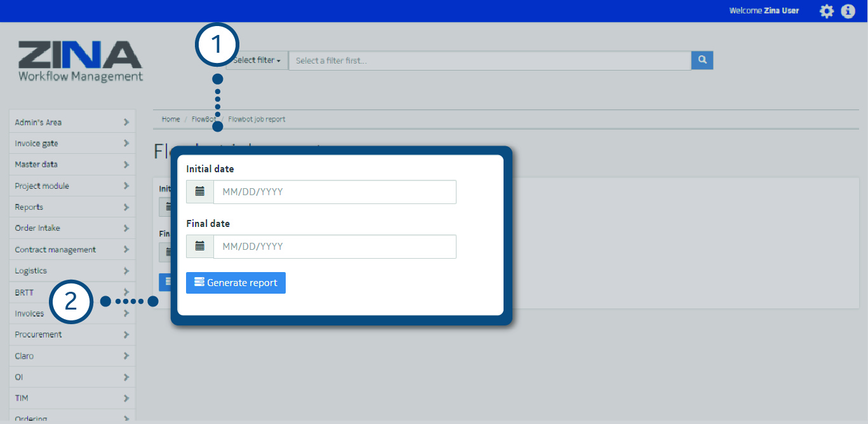Open calendar picker for Final date
Image resolution: width=868 pixels, height=424 pixels.
coord(200,247)
